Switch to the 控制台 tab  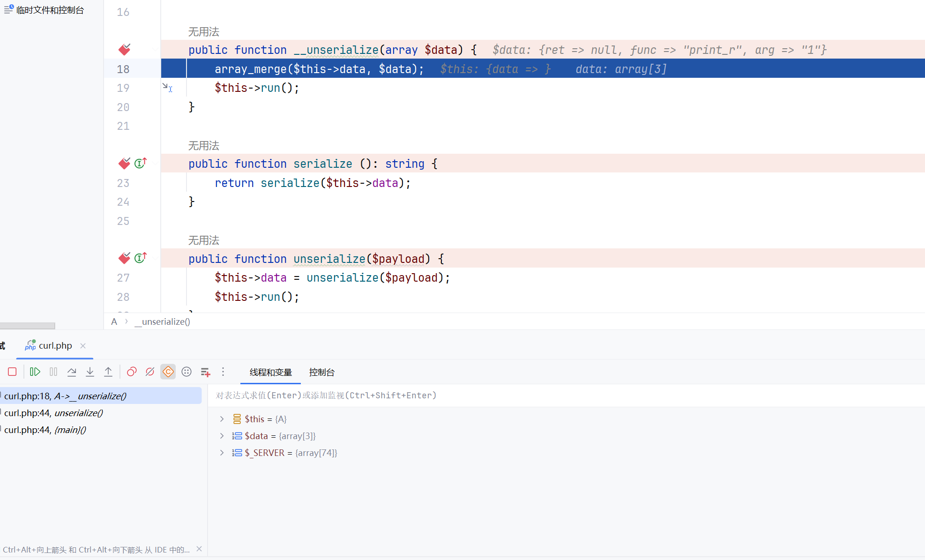321,372
